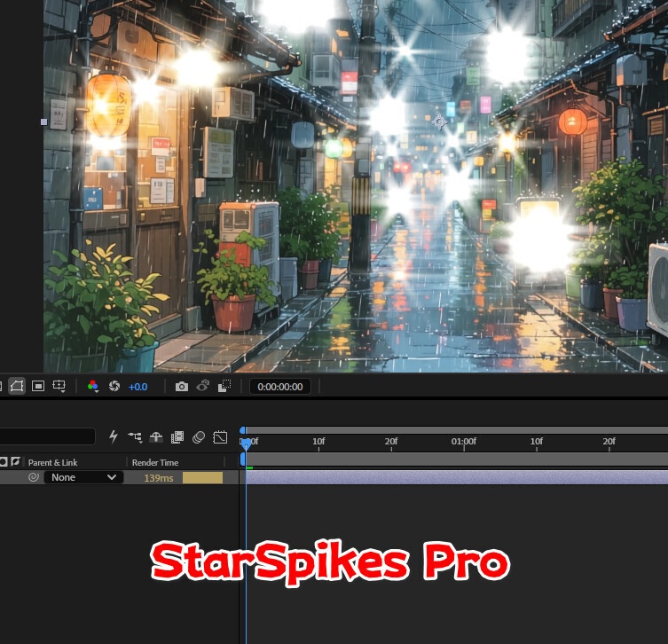Click the work area start handle

243,459
